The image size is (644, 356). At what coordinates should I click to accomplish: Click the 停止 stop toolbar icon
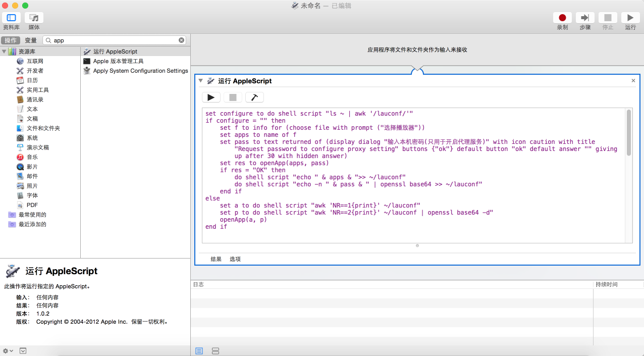coord(608,18)
